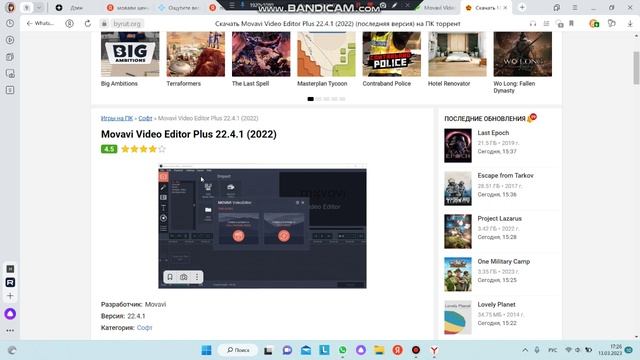This screenshot has width=640, height=360.
Task: Open the purple Alice assistant in sidebar
Action: click(10, 314)
